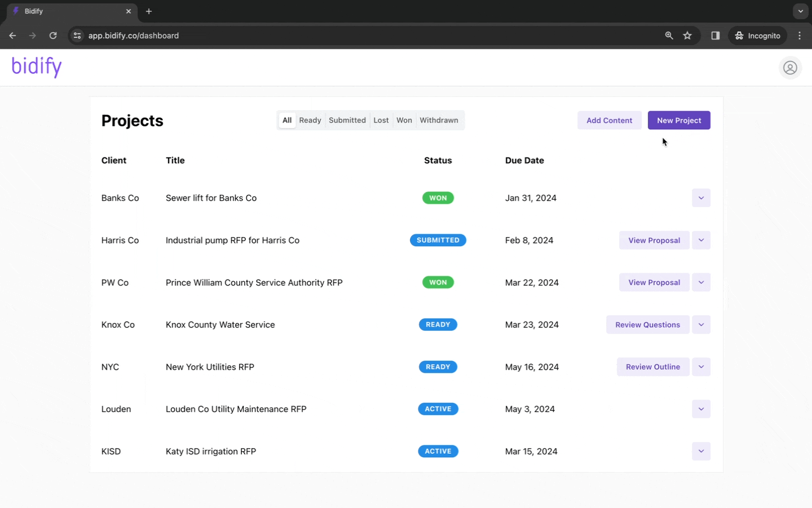This screenshot has width=812, height=508.
Task: Open the browser zoom magnifier icon
Action: pos(669,36)
